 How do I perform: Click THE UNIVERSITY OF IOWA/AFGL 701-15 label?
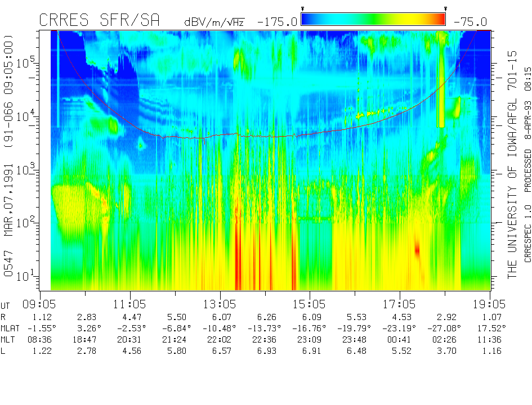(512, 165)
